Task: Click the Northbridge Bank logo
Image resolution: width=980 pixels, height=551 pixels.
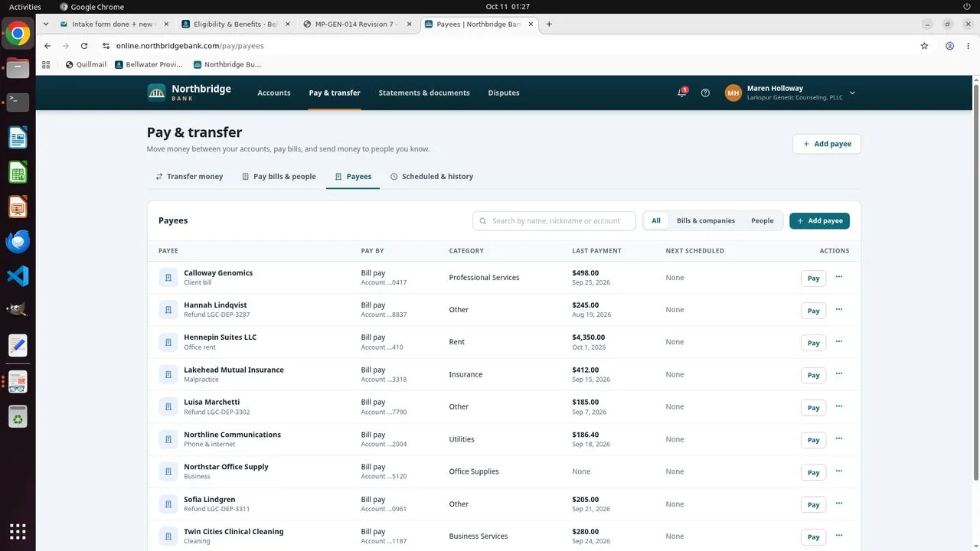Action: click(x=189, y=93)
